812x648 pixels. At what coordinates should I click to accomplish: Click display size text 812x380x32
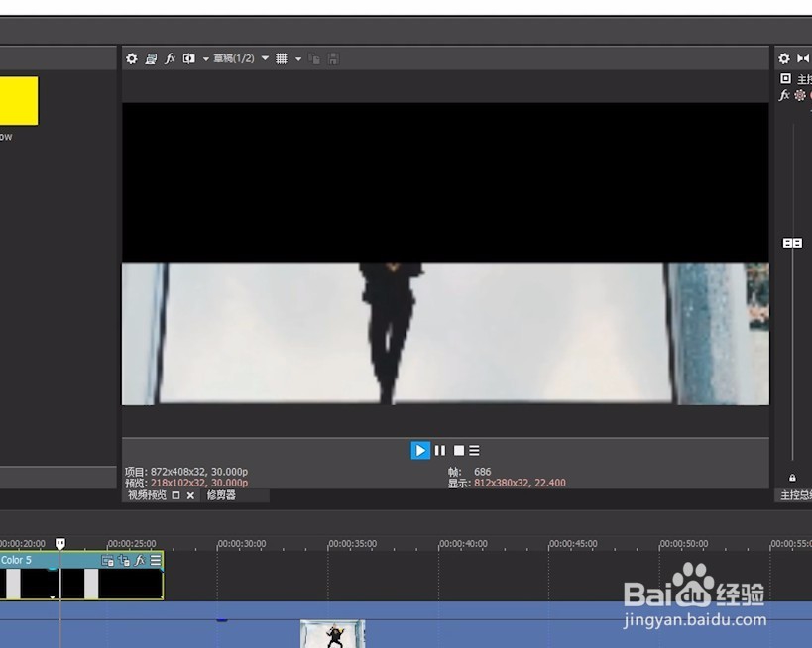pos(520,483)
